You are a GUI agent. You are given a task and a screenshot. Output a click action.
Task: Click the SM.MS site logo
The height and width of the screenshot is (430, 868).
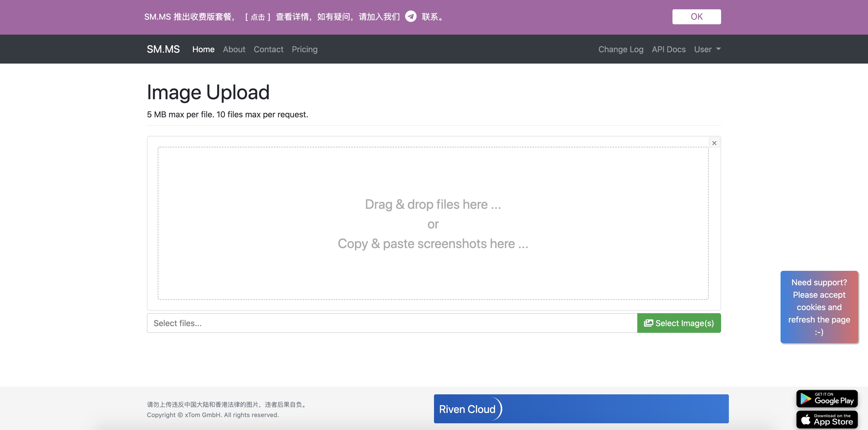pos(163,49)
